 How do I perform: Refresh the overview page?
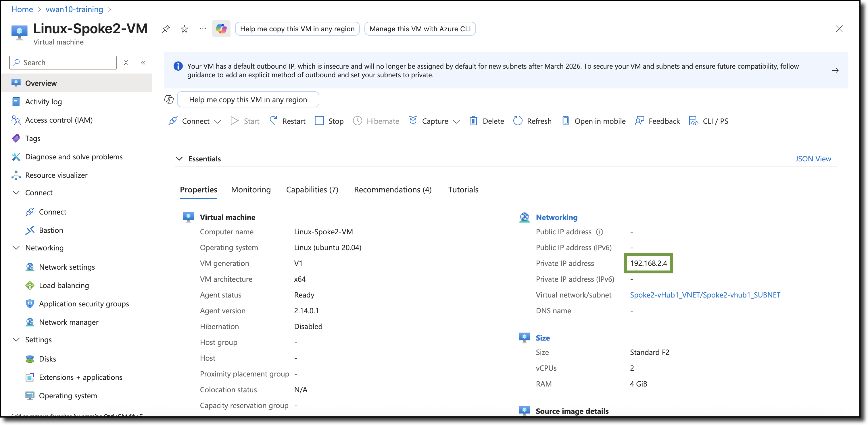(532, 121)
